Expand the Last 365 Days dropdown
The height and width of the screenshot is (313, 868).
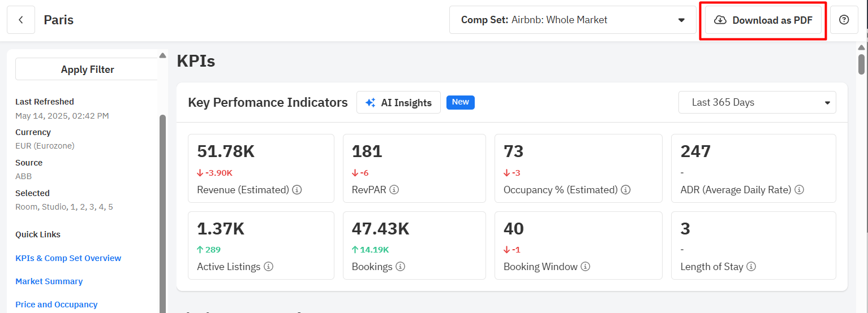[757, 102]
